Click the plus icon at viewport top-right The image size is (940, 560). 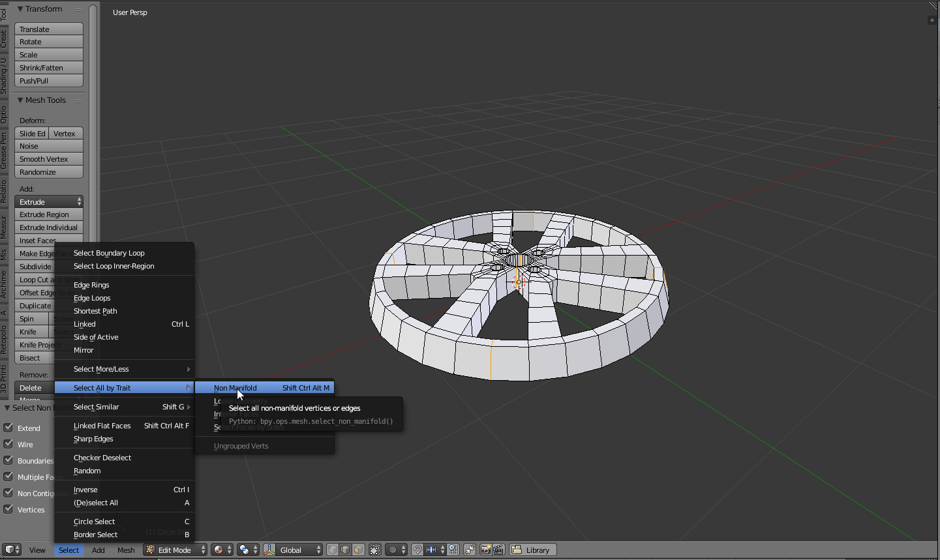click(x=932, y=20)
